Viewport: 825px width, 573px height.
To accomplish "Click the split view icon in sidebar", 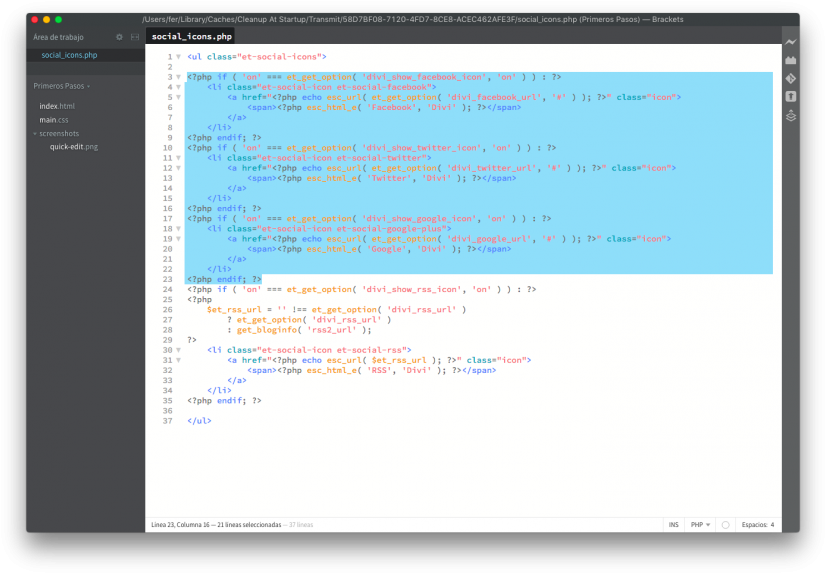I will pos(135,37).
